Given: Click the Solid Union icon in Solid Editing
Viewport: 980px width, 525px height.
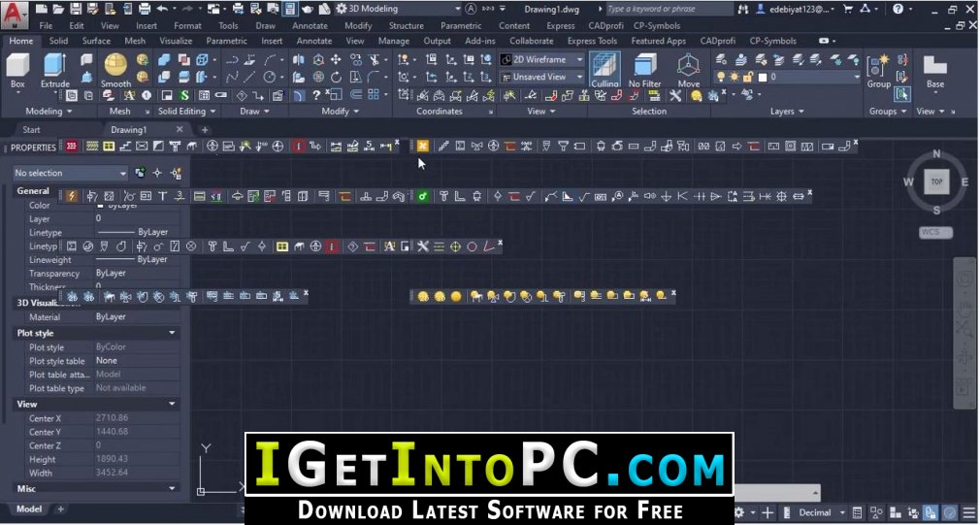Looking at the screenshot, I should (x=164, y=59).
